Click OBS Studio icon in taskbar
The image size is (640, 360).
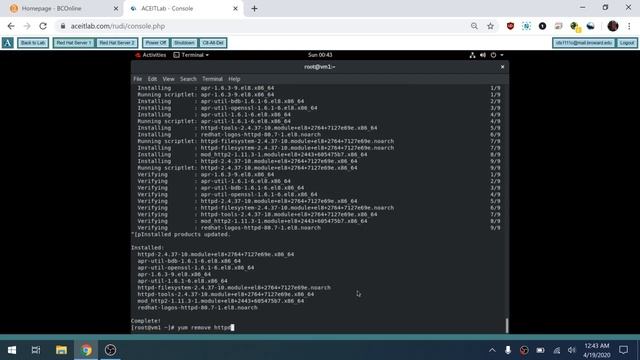coord(110,350)
